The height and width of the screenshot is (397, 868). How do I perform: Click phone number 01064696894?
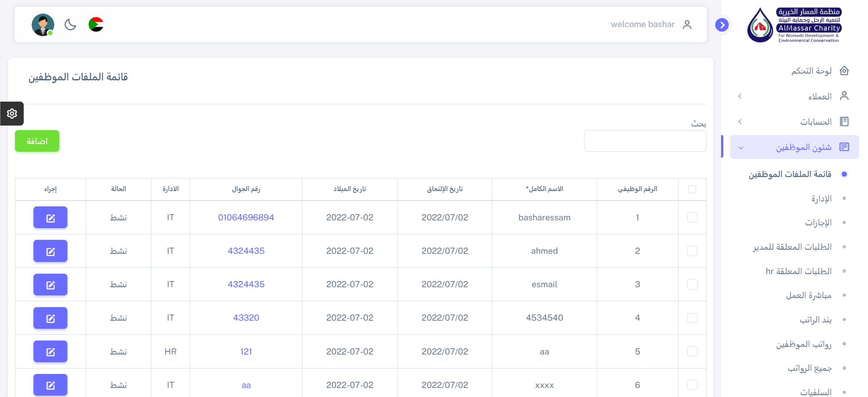[x=246, y=217]
